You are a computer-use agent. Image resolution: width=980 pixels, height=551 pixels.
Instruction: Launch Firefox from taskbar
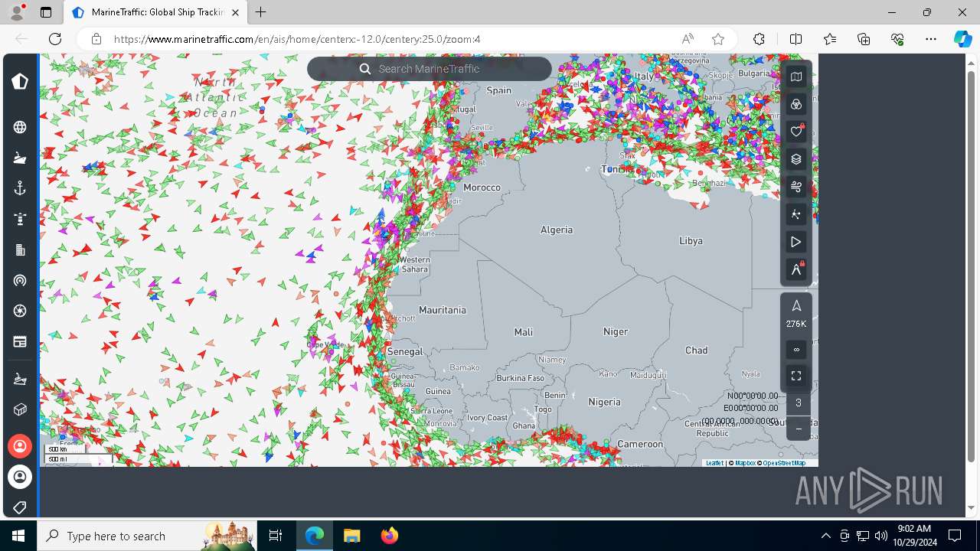coord(389,536)
